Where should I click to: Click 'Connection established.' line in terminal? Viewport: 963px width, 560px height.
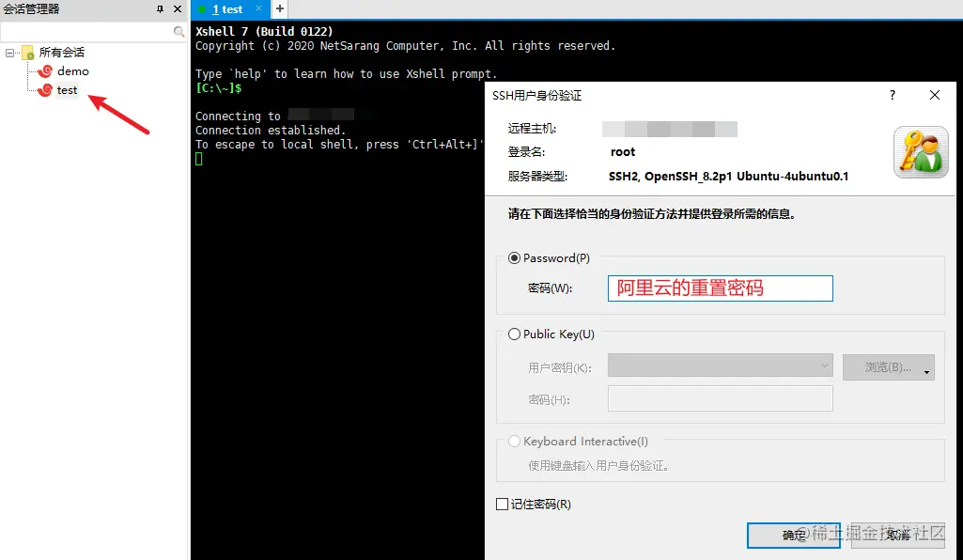coord(271,131)
